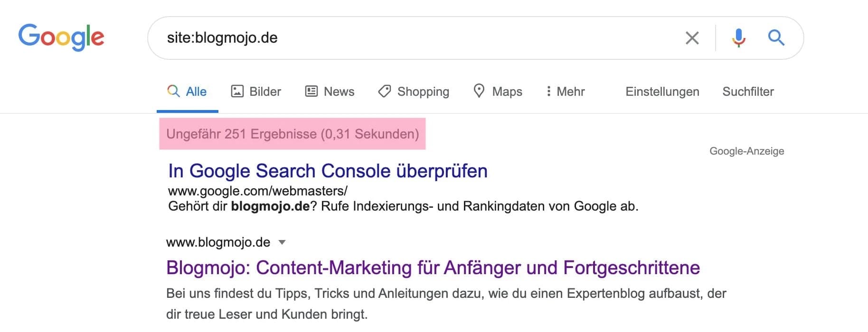Open the News tab
Screen dimensions: 868x332
pyautogui.click(x=330, y=92)
